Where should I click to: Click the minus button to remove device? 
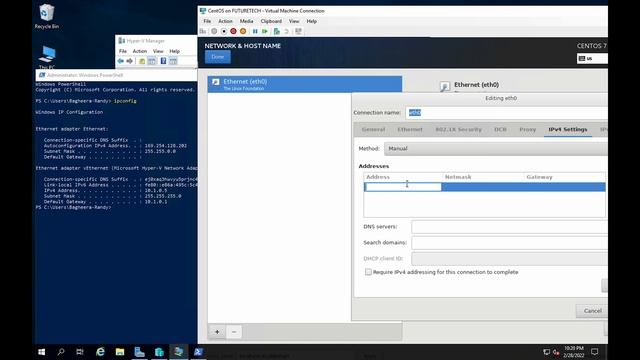point(234,332)
